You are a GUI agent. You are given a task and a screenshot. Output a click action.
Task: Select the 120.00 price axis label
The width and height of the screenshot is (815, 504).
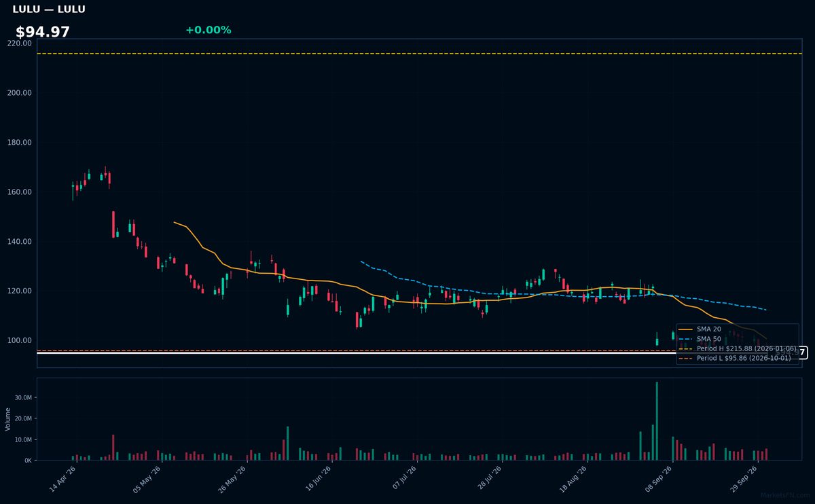[20, 291]
